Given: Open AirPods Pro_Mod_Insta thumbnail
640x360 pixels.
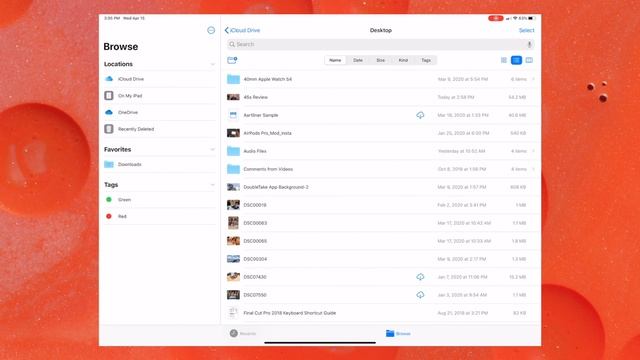Looking at the screenshot, I should pos(233,133).
